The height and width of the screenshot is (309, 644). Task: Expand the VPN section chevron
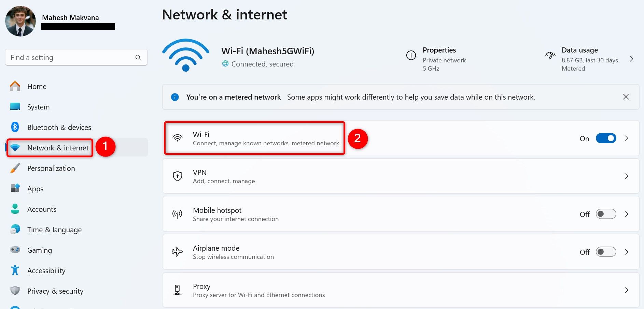tap(627, 176)
